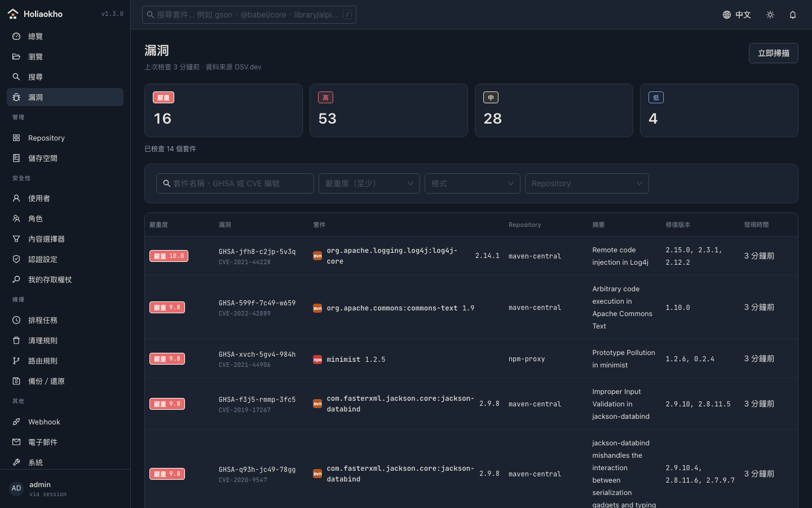Screen dimensions: 812x508
Task: Select the 低 severity card showing 4
Action: [x=719, y=110]
